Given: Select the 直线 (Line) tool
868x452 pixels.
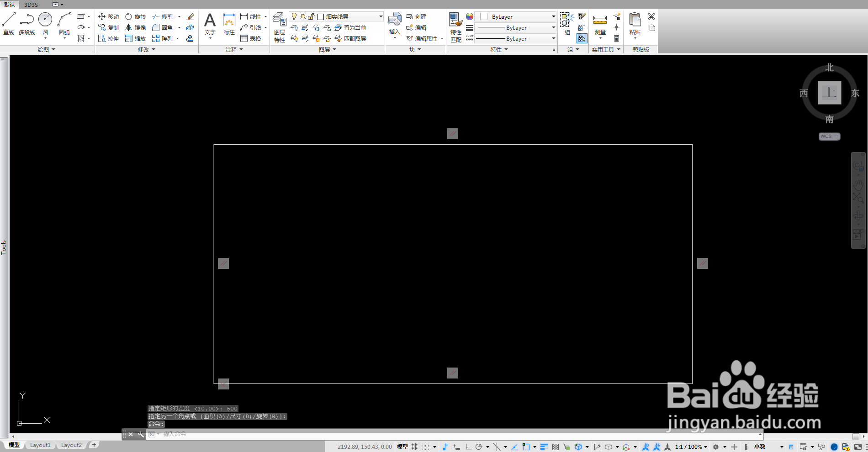Looking at the screenshot, I should (9, 24).
